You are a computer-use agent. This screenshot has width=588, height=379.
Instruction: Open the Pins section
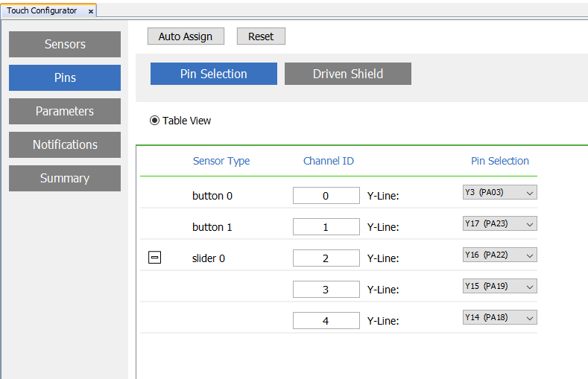pos(65,78)
